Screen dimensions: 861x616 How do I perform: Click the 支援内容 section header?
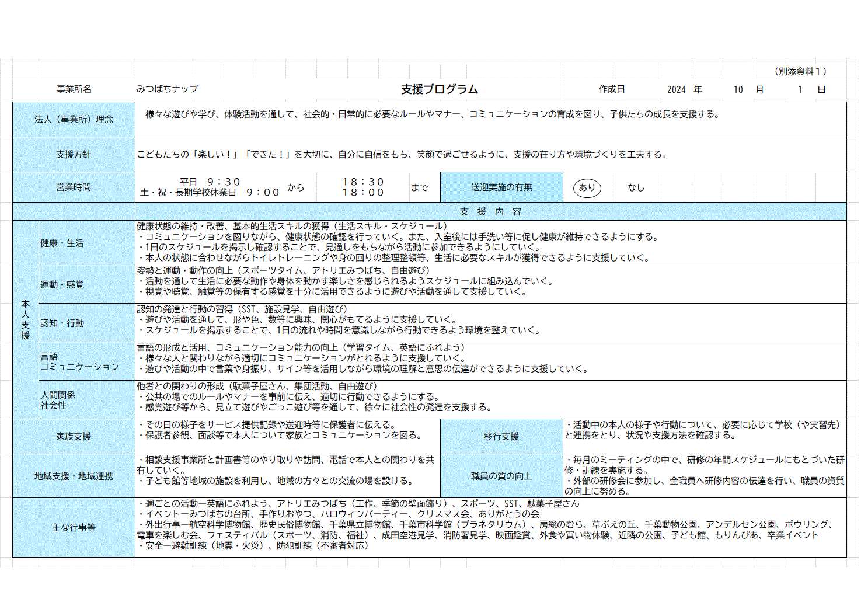[x=490, y=211]
